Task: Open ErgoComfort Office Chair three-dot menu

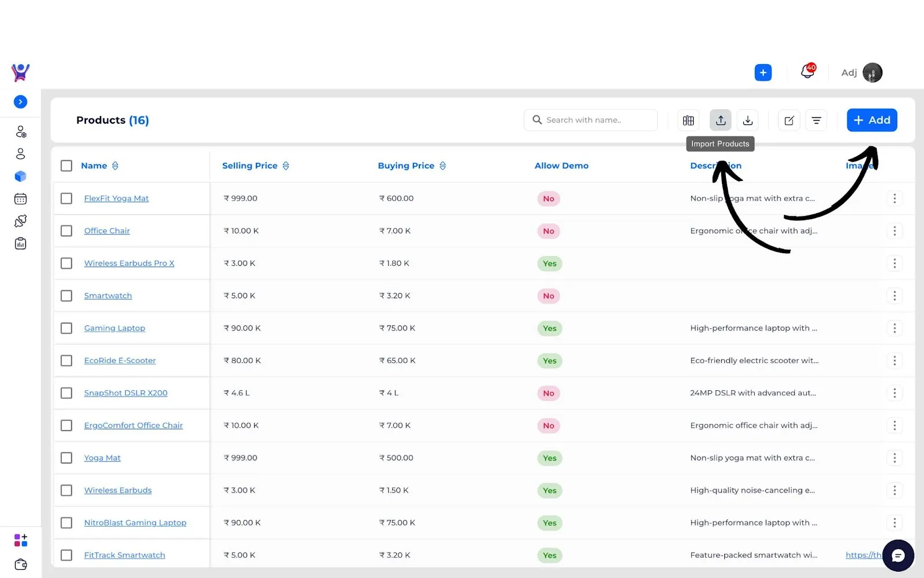Action: click(895, 425)
